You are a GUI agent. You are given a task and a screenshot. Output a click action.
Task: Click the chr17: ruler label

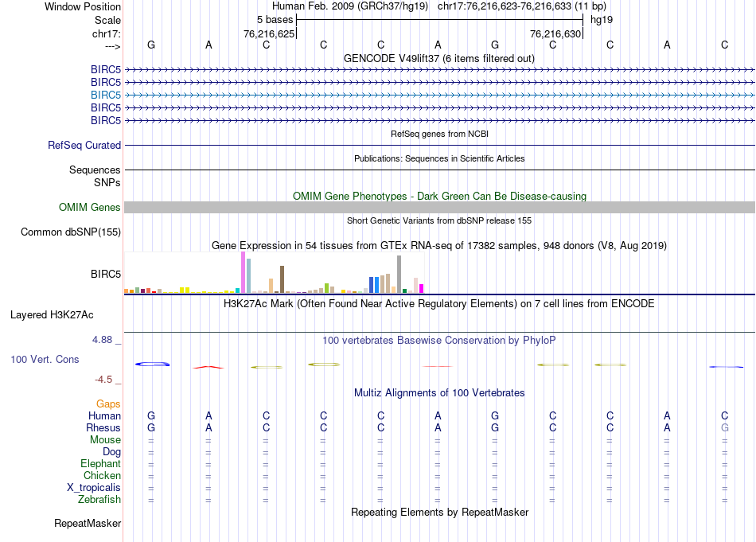click(106, 33)
